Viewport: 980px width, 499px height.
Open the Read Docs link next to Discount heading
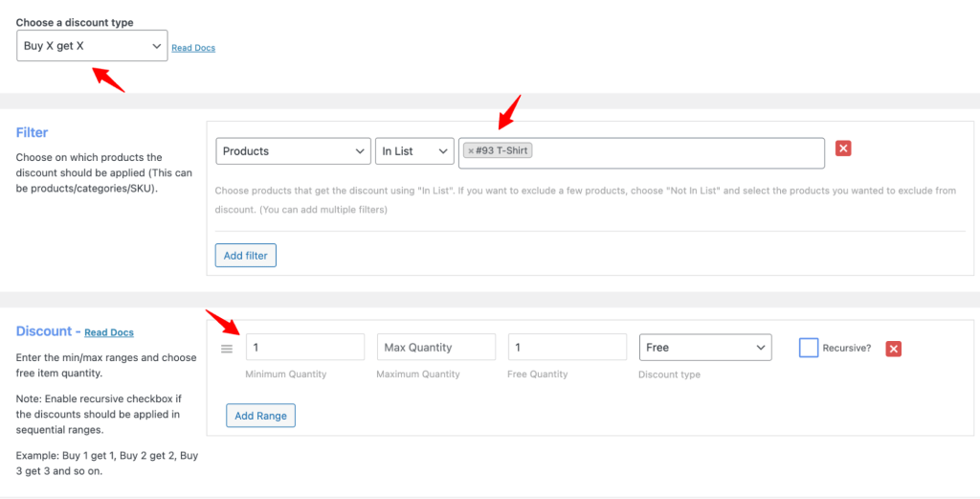109,332
